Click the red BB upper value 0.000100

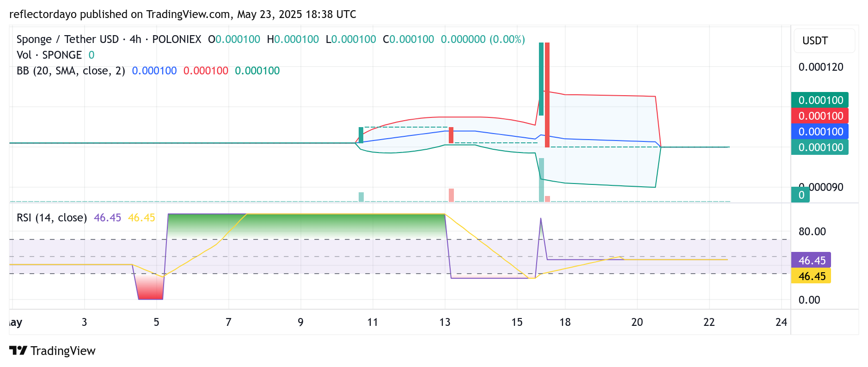point(206,71)
